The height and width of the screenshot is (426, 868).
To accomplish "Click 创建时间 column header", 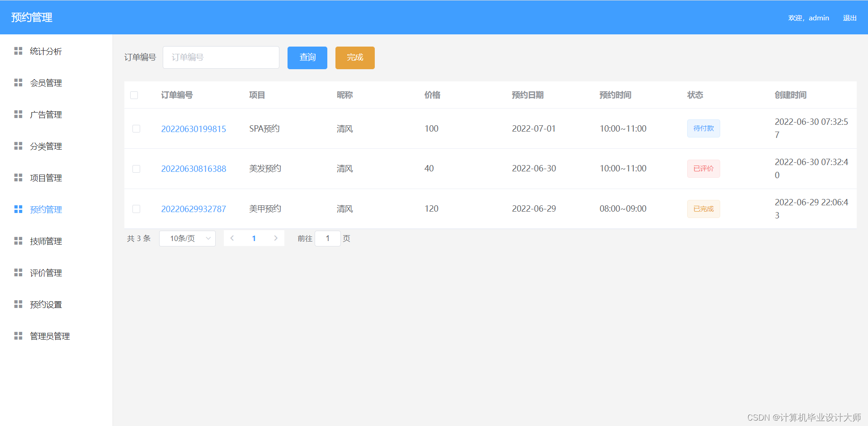I will coord(791,95).
